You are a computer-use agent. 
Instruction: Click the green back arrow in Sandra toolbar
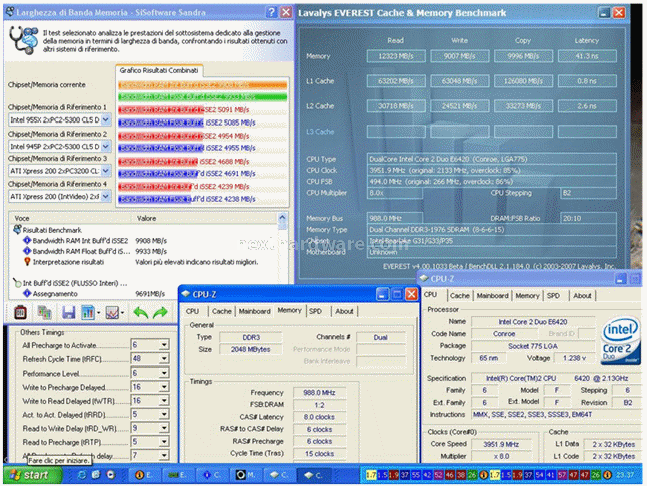141,312
